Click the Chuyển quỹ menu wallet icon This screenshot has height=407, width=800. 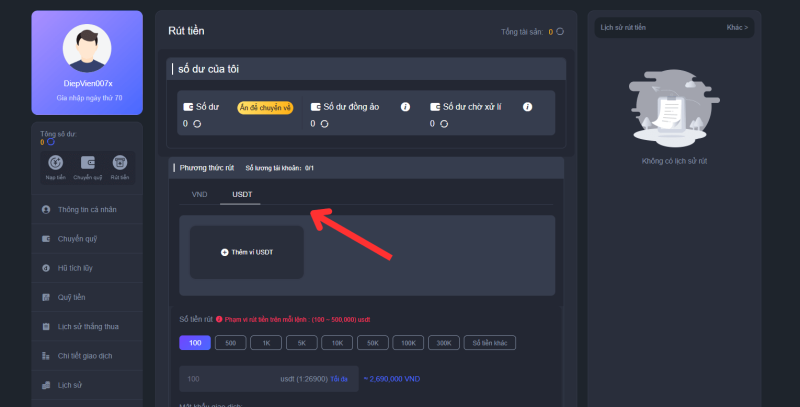pyautogui.click(x=46, y=239)
